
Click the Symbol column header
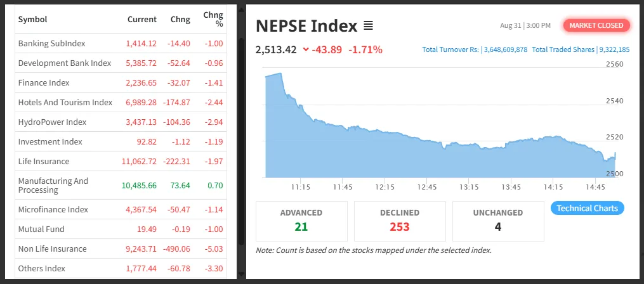tap(32, 19)
